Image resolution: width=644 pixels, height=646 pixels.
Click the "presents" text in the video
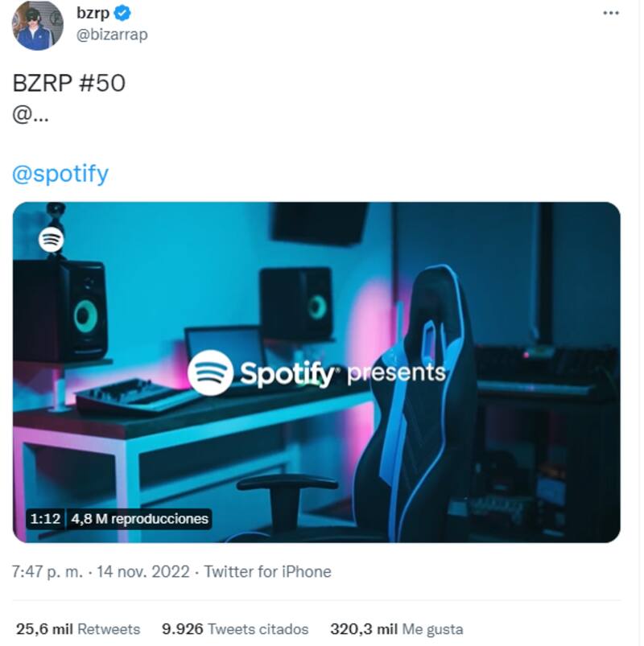[x=395, y=372]
